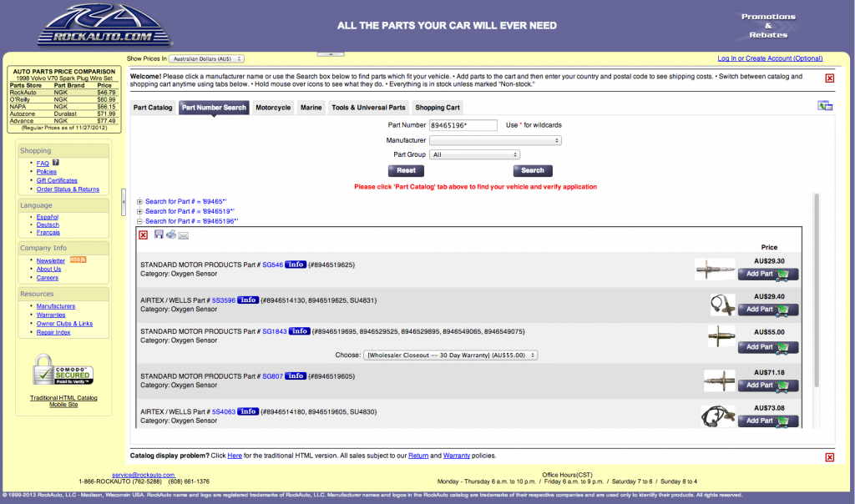Image resolution: width=855 pixels, height=504 pixels.
Task: Click the Reset button
Action: [x=407, y=170]
